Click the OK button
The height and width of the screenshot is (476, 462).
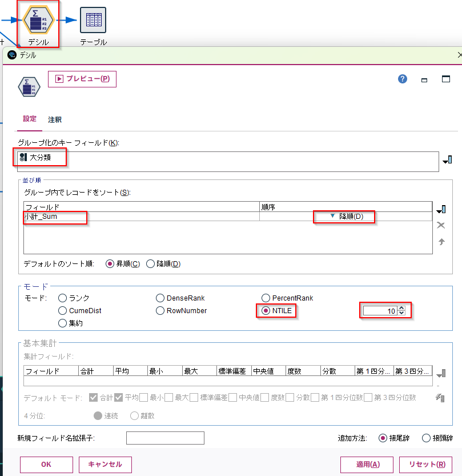[x=46, y=465]
